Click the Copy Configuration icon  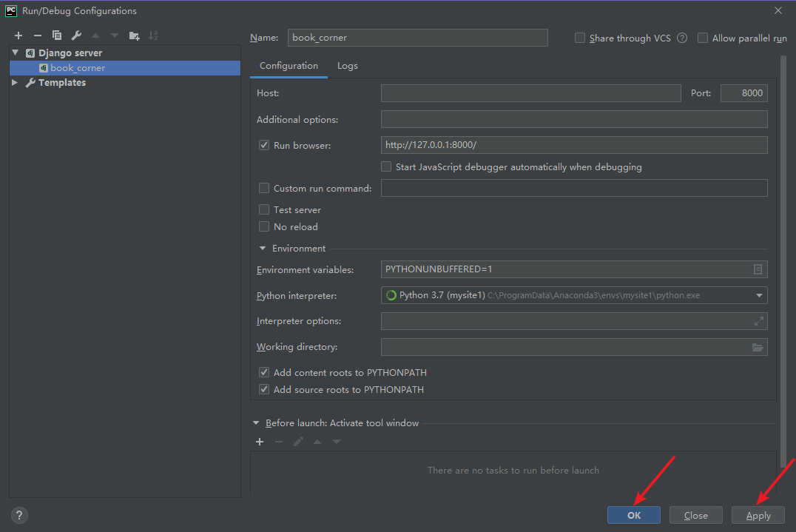(x=57, y=36)
